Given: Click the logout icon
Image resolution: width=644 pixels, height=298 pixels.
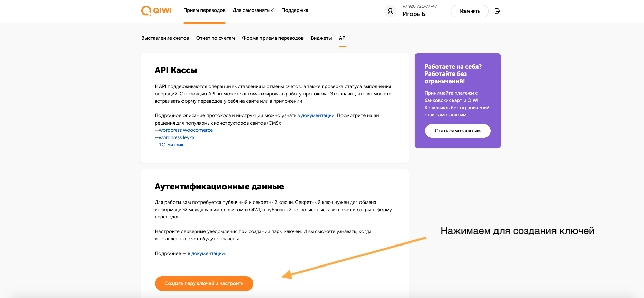Looking at the screenshot, I should (x=497, y=11).
